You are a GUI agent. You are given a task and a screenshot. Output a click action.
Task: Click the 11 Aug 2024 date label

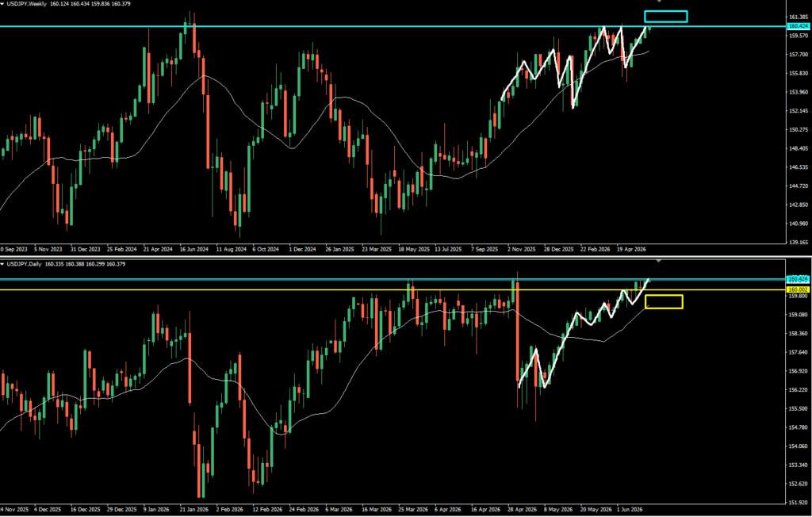click(232, 249)
